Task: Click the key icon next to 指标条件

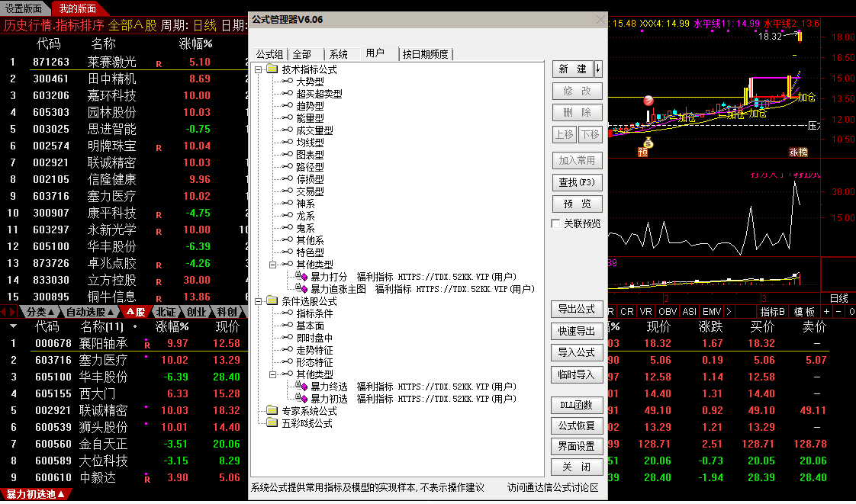Action: [x=288, y=313]
